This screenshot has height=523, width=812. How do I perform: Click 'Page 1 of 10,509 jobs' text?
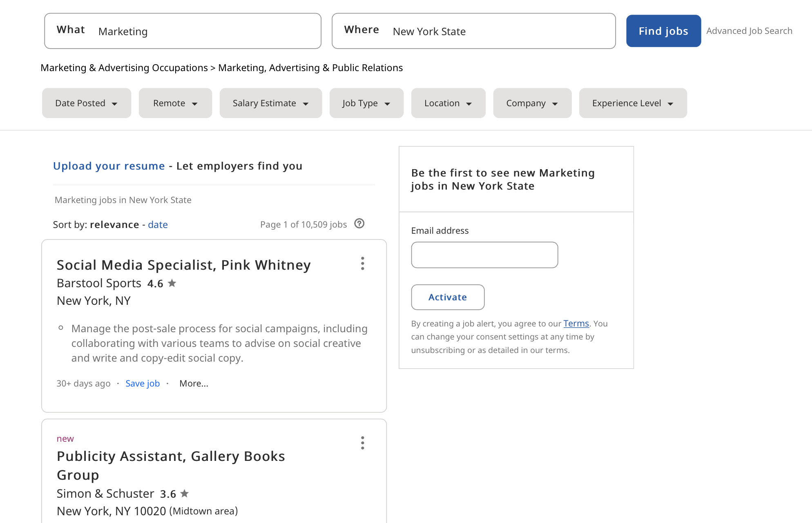303,225
